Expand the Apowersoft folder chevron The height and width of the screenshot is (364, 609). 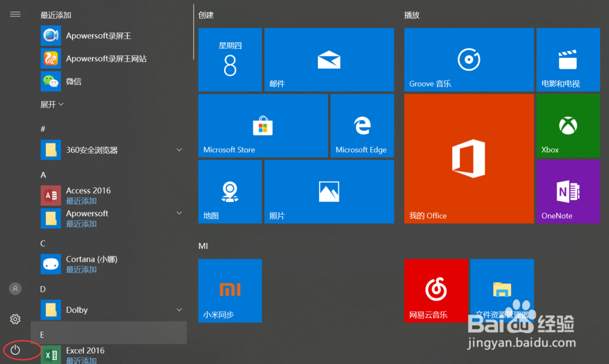179,213
